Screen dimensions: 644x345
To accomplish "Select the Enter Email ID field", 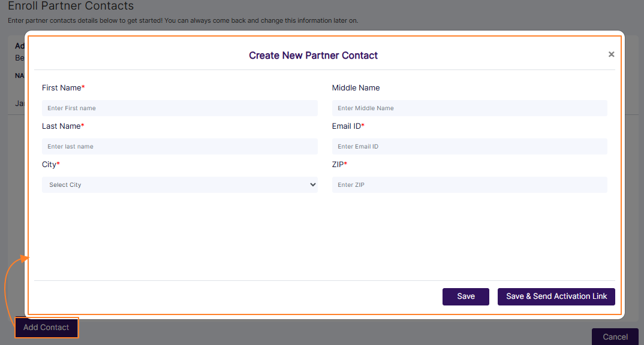I will tap(470, 146).
